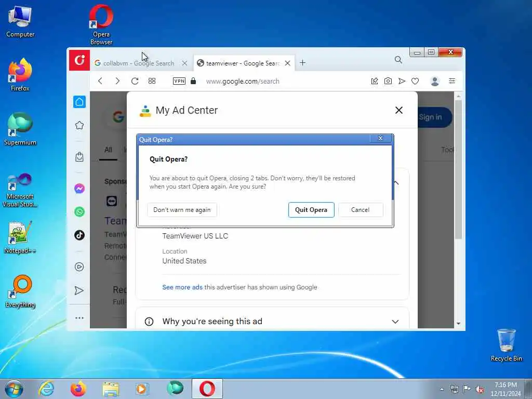Image resolution: width=532 pixels, height=399 pixels.
Task: Open the sidebar Player icon
Action: 79,267
